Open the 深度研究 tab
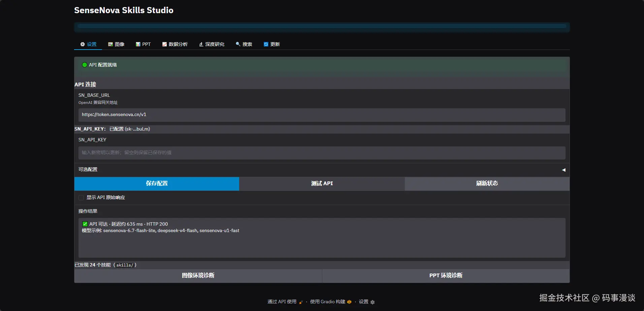This screenshot has height=311, width=644. point(212,44)
